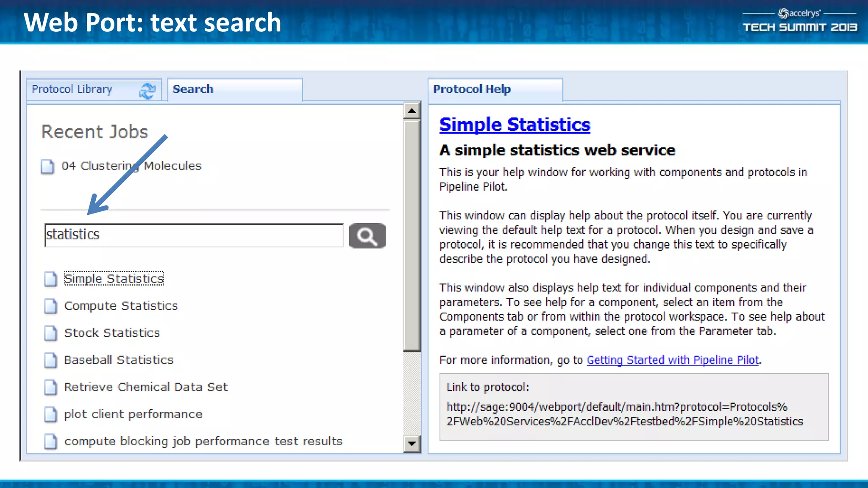Click the document icon beside Simple Statistics
Viewport: 868px width, 488px height.
(x=50, y=279)
